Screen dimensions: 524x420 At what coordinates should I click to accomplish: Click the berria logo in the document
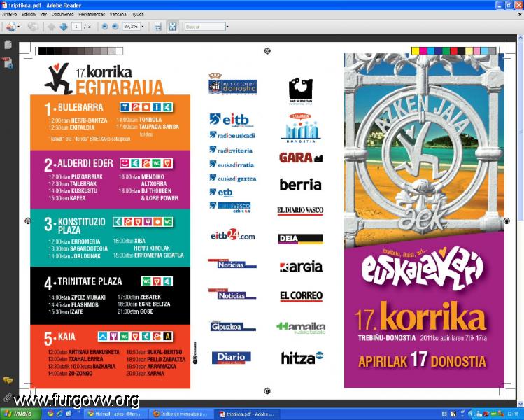300,184
